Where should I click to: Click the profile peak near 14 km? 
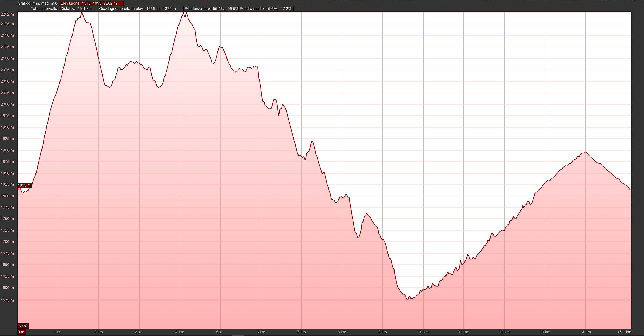[586, 152]
